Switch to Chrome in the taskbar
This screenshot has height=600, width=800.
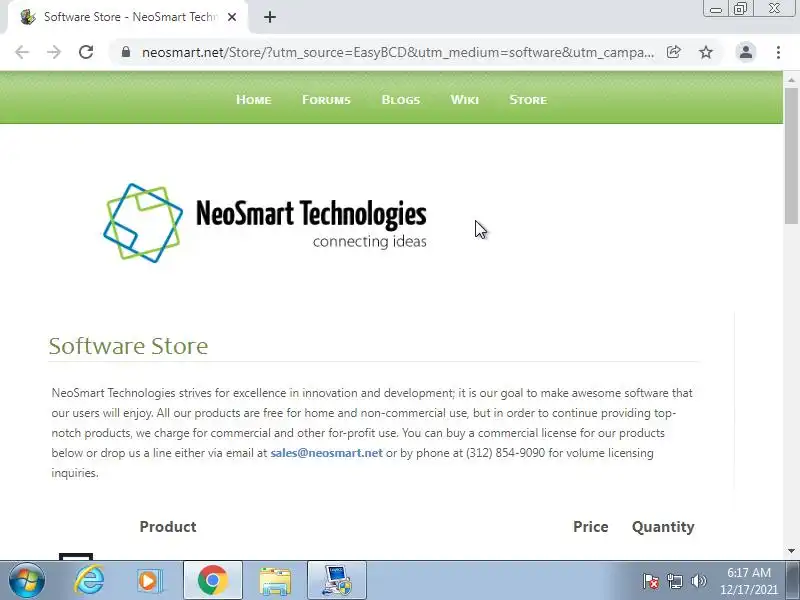pyautogui.click(x=213, y=580)
